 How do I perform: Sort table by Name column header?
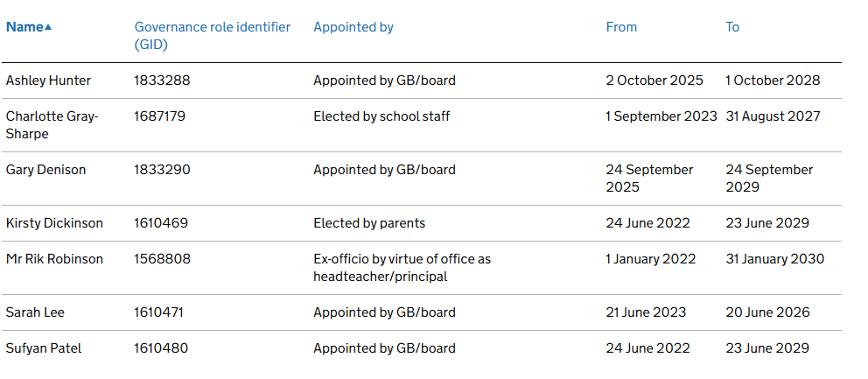coord(24,27)
